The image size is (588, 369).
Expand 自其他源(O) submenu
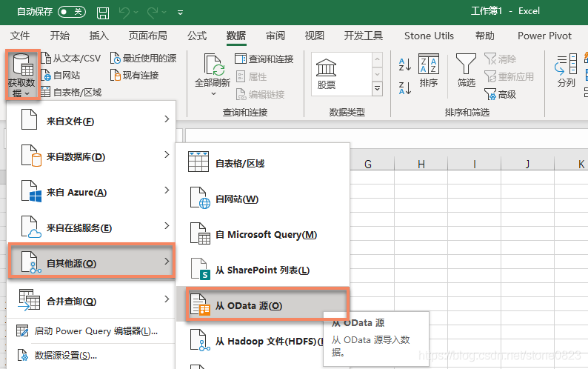(x=91, y=262)
